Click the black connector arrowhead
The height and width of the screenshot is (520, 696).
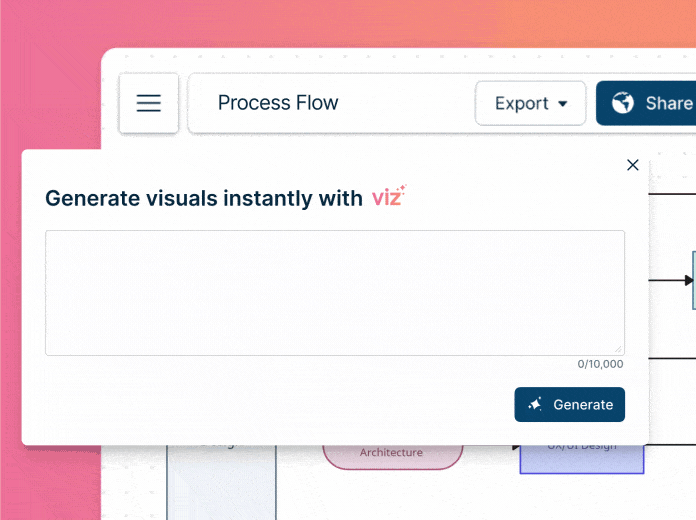[688, 280]
